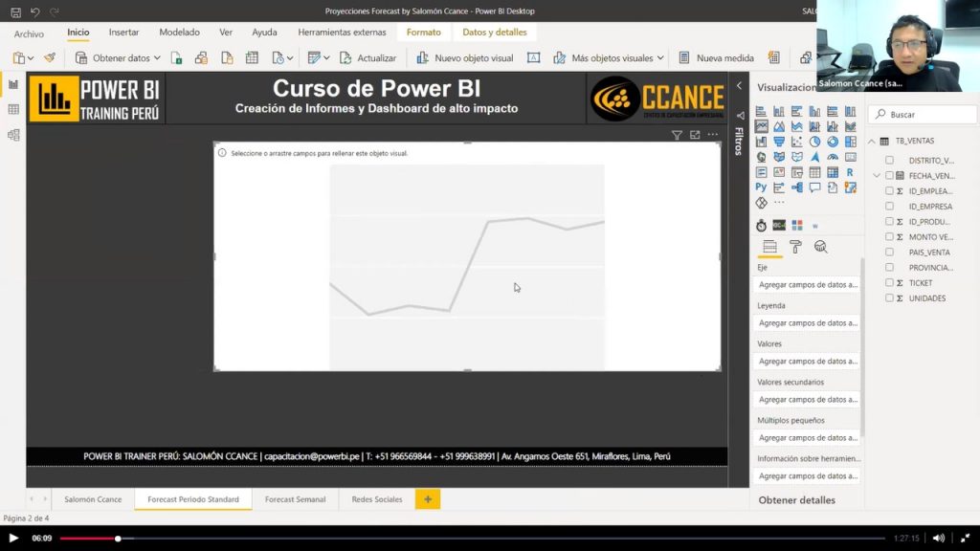Click the Nuevo objeto visual button

(x=465, y=58)
